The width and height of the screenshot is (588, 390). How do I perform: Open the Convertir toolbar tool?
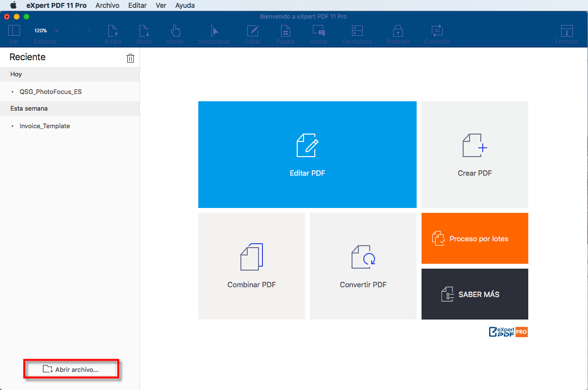coord(437,31)
